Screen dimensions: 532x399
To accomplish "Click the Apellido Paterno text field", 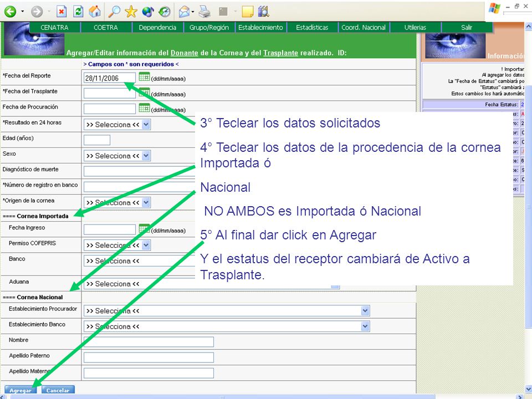I will (149, 357).
